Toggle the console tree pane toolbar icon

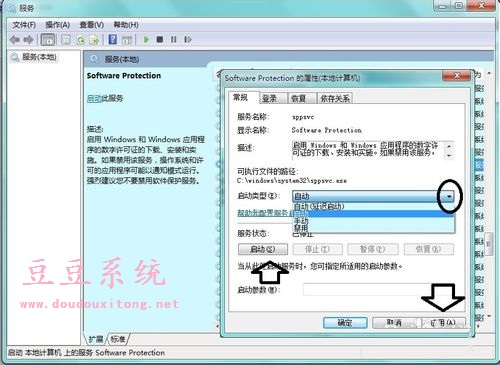click(x=48, y=40)
